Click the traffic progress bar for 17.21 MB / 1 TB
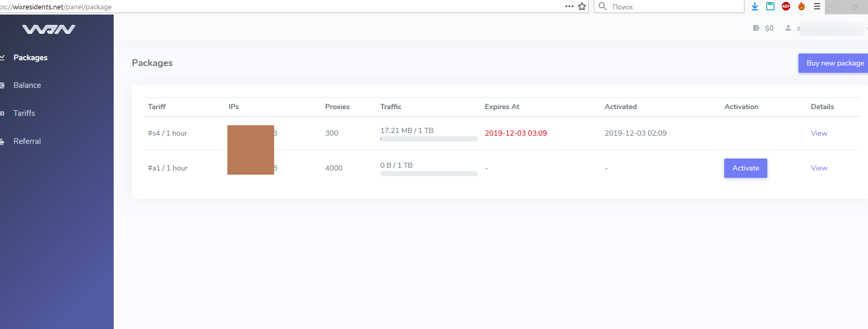 [x=429, y=139]
